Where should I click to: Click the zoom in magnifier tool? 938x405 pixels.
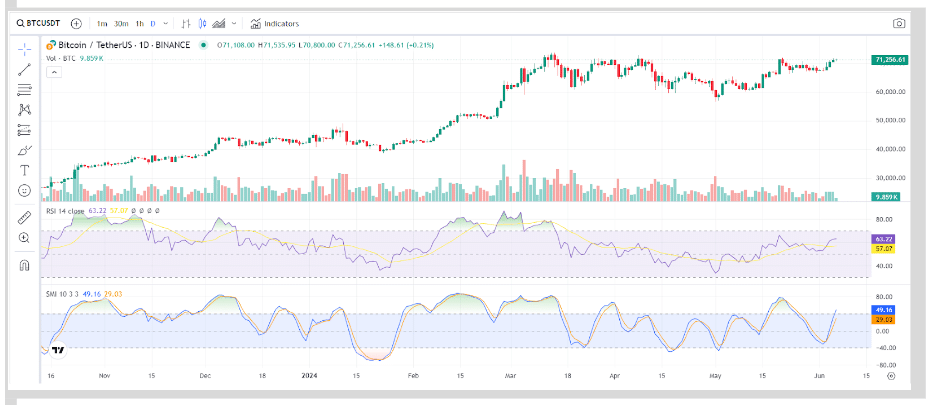pyautogui.click(x=25, y=238)
